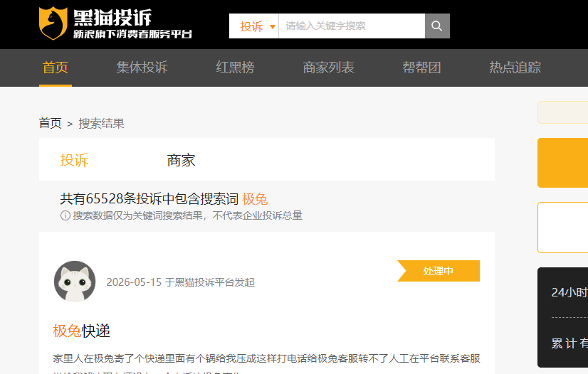Go to 集体投诉 in the navigation
Screen dimensions: 588x374
pos(142,68)
